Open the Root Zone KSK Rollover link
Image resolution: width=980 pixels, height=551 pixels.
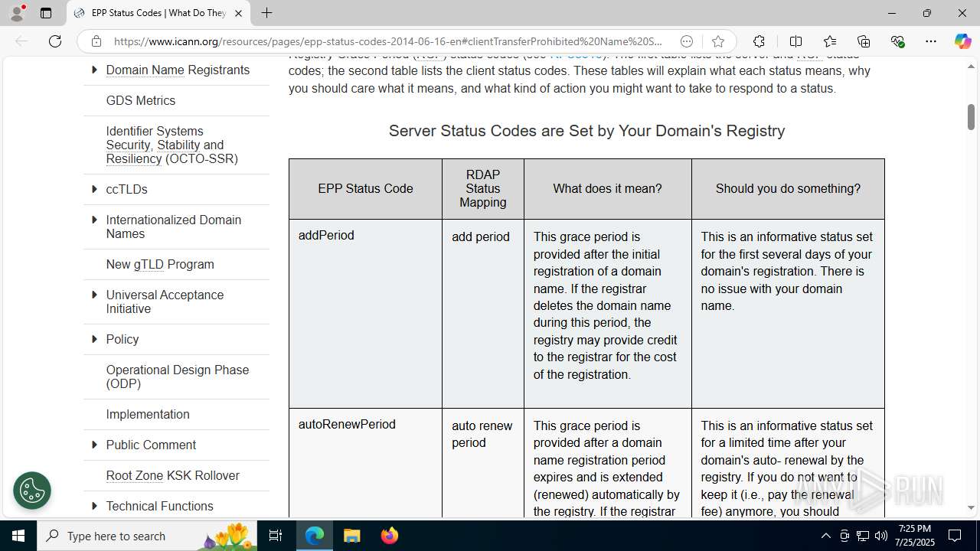coord(173,475)
